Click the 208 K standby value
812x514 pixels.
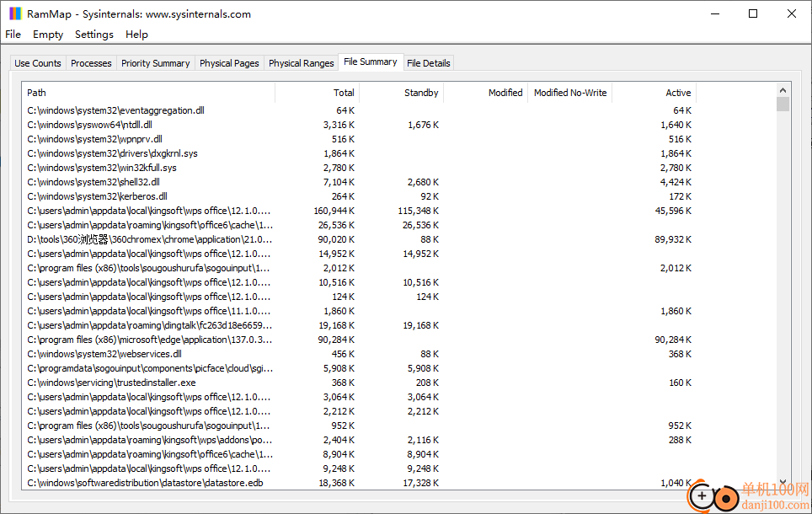pos(427,383)
